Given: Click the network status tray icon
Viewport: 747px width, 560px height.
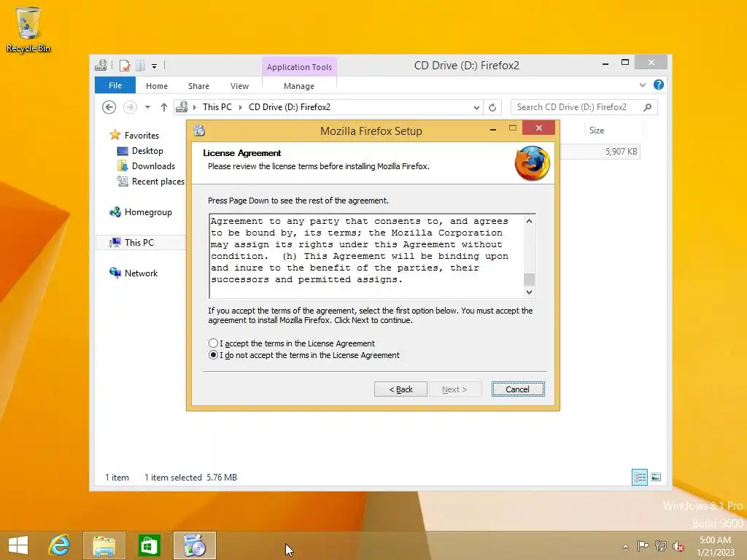Looking at the screenshot, I should 661,545.
